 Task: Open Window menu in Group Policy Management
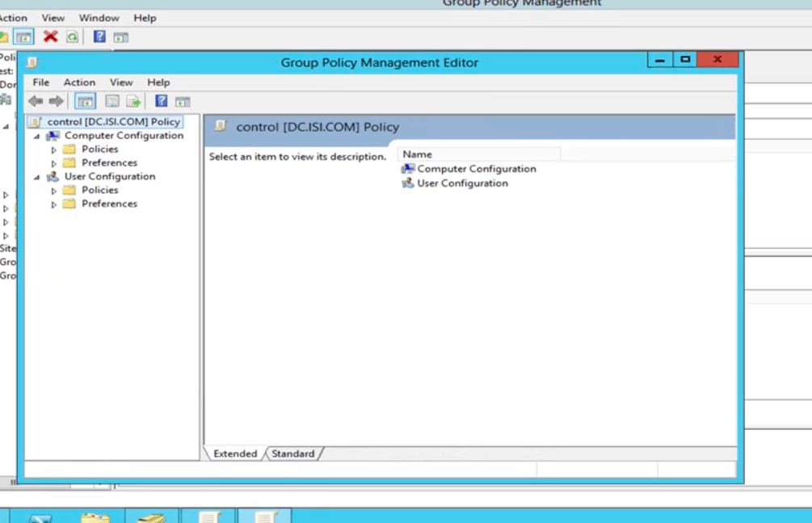click(x=99, y=18)
